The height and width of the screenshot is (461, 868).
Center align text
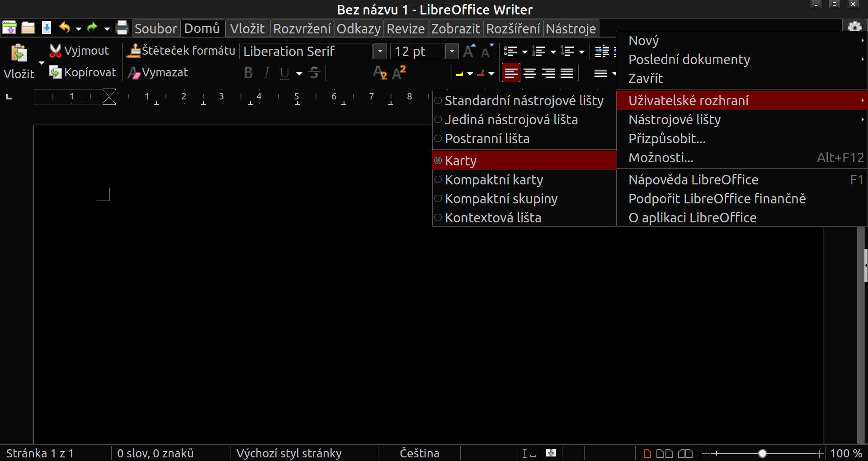tap(530, 73)
